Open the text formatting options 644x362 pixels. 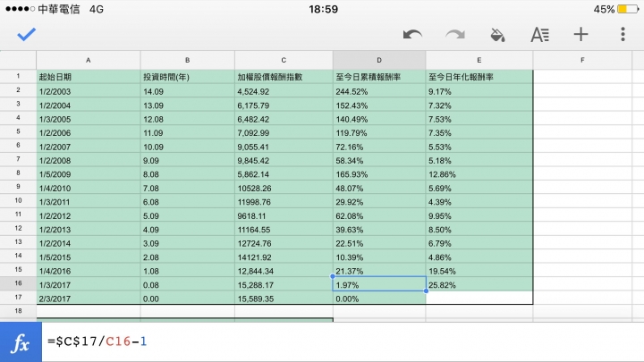tap(539, 35)
